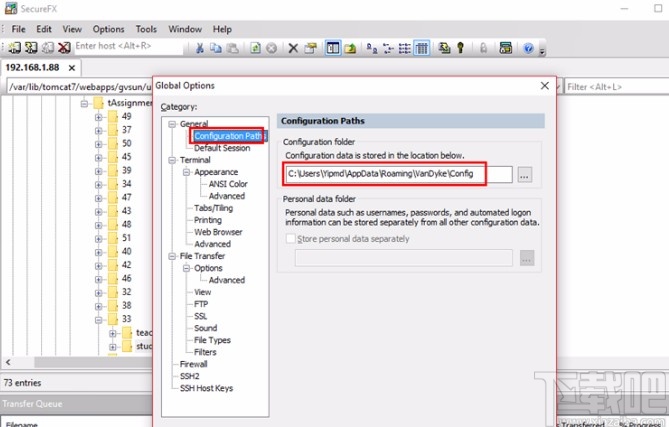669x427 pixels.
Task: Collapse the Terminal category tree node
Action: click(x=171, y=160)
